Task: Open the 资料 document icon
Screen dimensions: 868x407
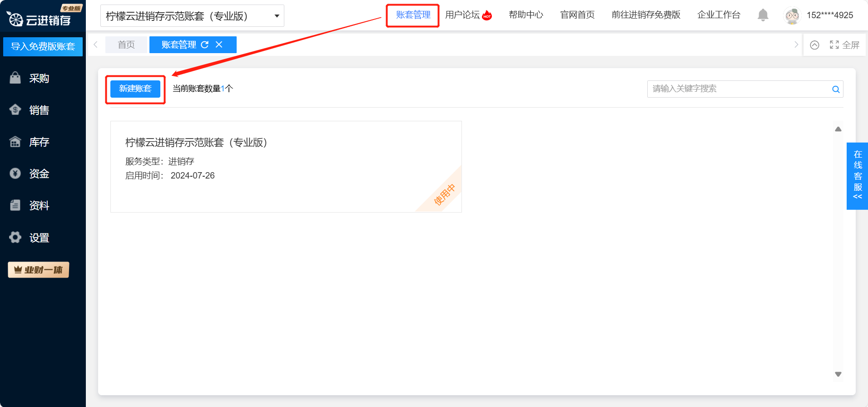Action: pyautogui.click(x=15, y=205)
